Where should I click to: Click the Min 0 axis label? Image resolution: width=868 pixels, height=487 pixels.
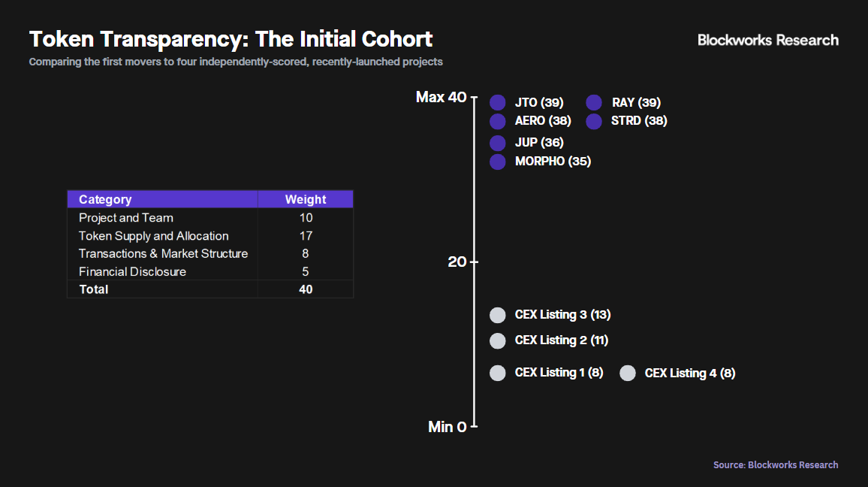point(447,427)
